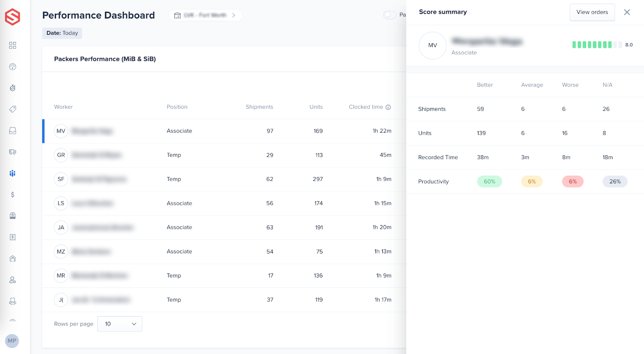Open the grid dashboard icon in sidebar
Viewport: 644px width, 354px height.
[x=12, y=46]
